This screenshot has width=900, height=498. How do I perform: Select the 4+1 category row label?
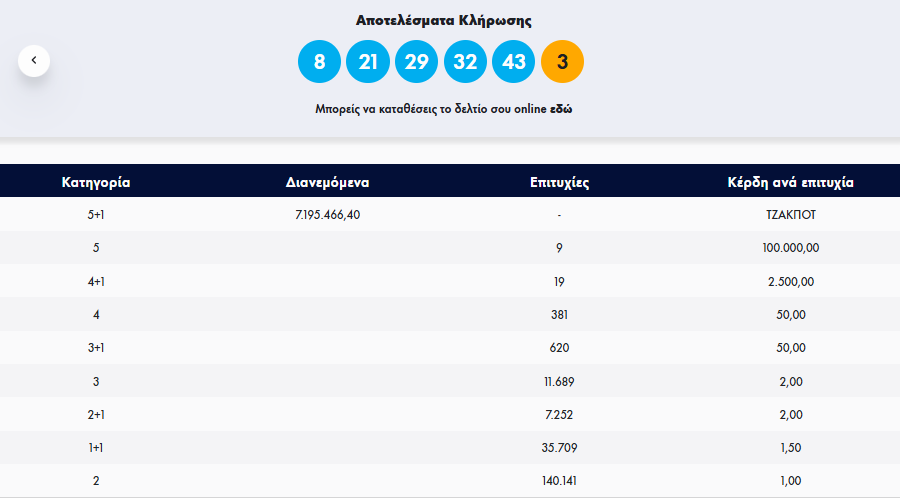click(x=96, y=281)
